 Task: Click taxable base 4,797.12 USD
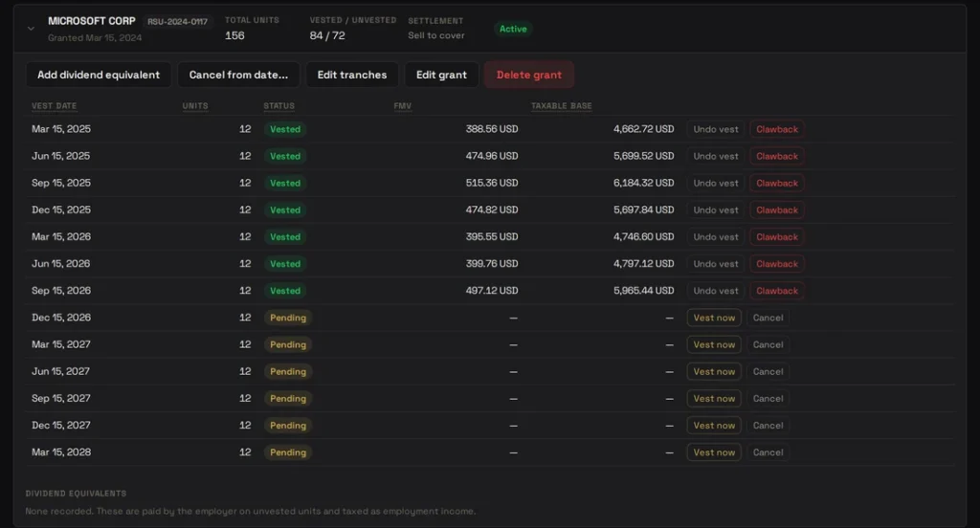click(643, 264)
